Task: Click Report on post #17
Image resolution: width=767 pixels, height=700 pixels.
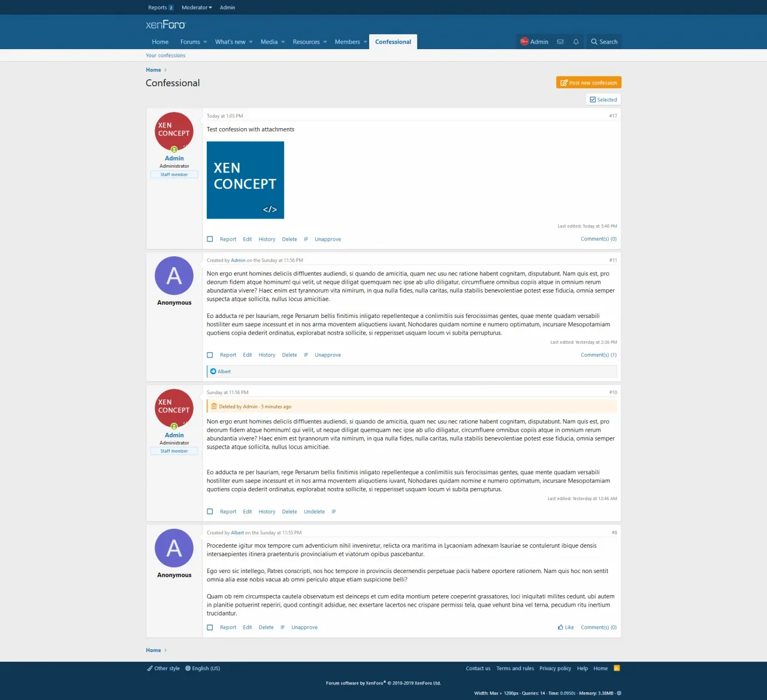Action: pos(228,240)
